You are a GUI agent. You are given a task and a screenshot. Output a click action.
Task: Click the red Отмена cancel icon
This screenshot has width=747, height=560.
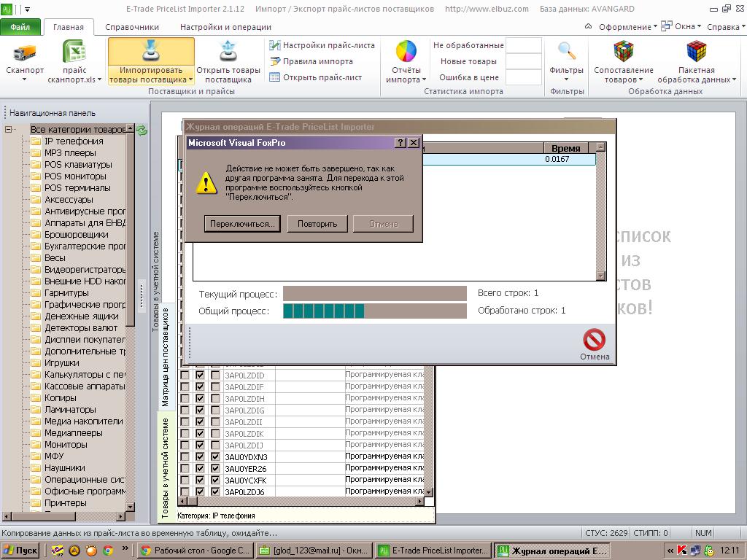[594, 340]
